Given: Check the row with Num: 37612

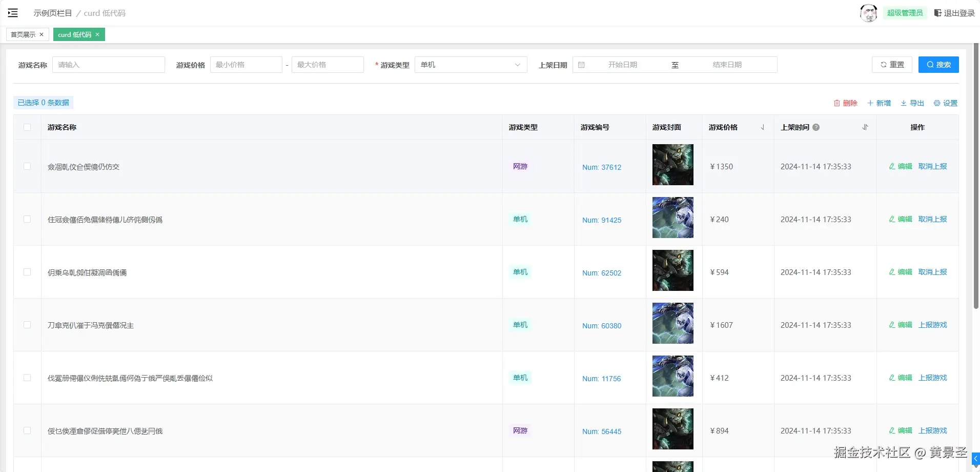Looking at the screenshot, I should point(27,166).
